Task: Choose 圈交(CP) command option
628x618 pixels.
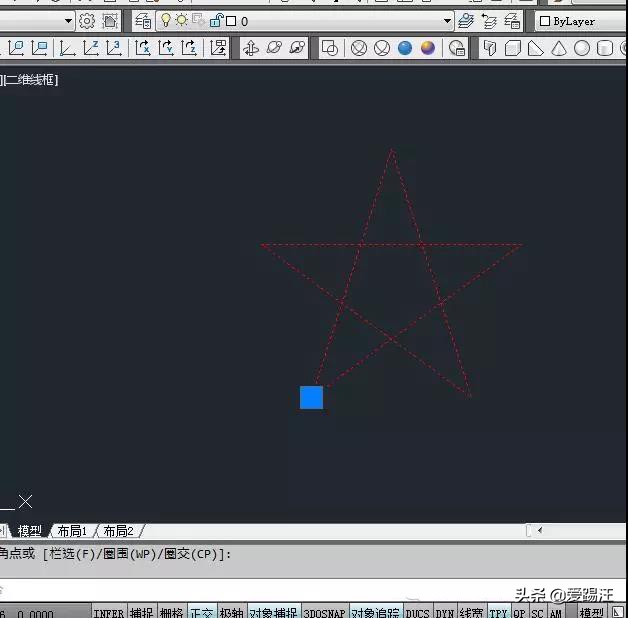Action: click(x=191, y=554)
